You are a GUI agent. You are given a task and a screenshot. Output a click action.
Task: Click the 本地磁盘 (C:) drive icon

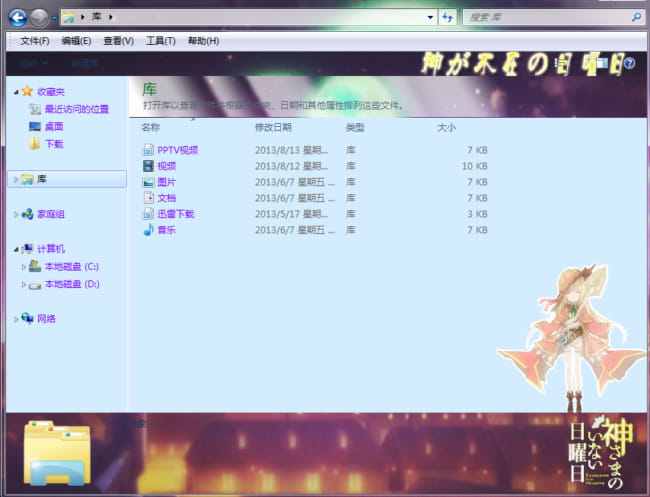point(35,266)
